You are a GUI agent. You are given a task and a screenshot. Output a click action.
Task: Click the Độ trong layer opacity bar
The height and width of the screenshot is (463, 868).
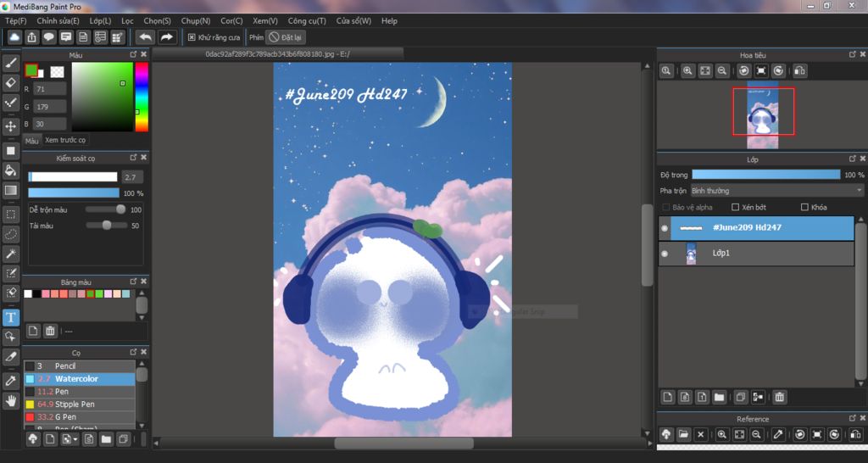[766, 175]
